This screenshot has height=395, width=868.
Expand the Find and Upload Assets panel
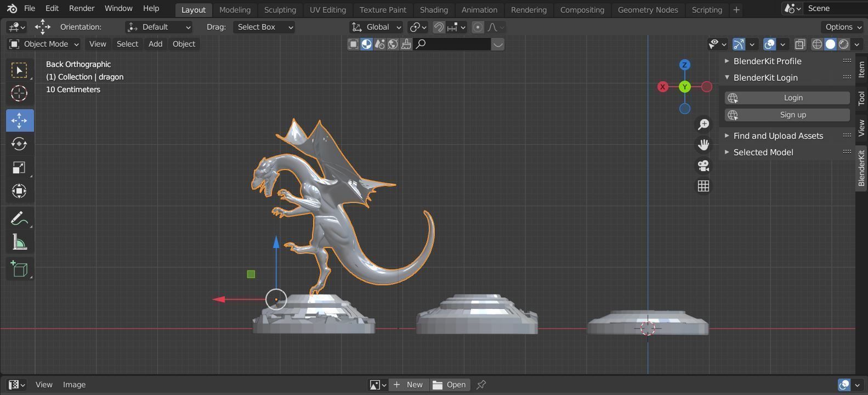coord(778,136)
